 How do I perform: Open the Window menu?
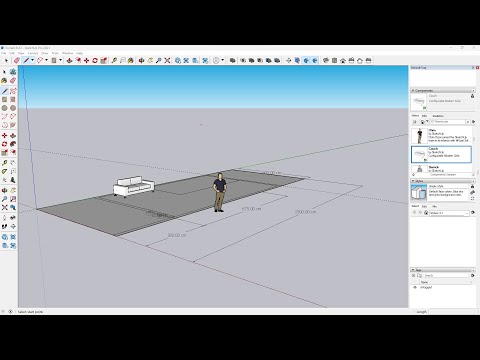(x=68, y=53)
